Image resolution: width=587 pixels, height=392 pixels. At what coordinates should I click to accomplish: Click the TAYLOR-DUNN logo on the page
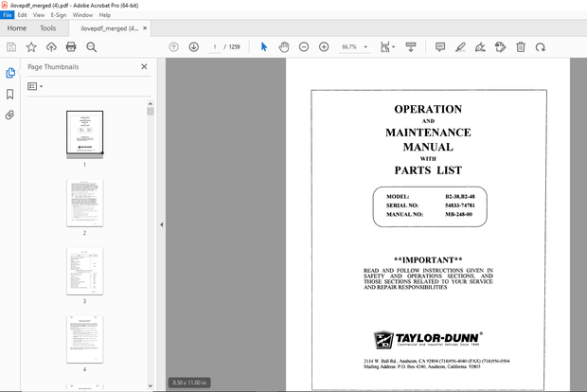click(x=428, y=340)
